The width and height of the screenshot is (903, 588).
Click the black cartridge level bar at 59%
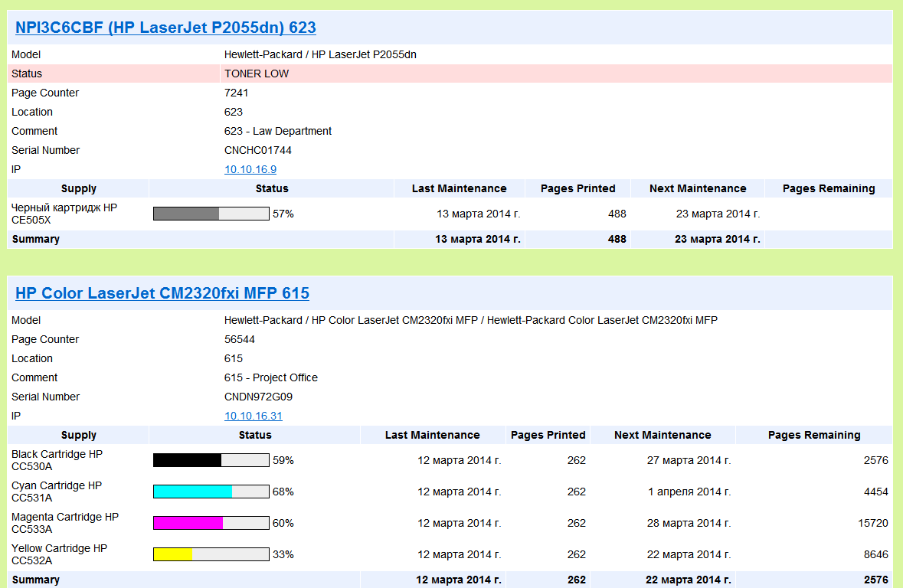pyautogui.click(x=211, y=460)
